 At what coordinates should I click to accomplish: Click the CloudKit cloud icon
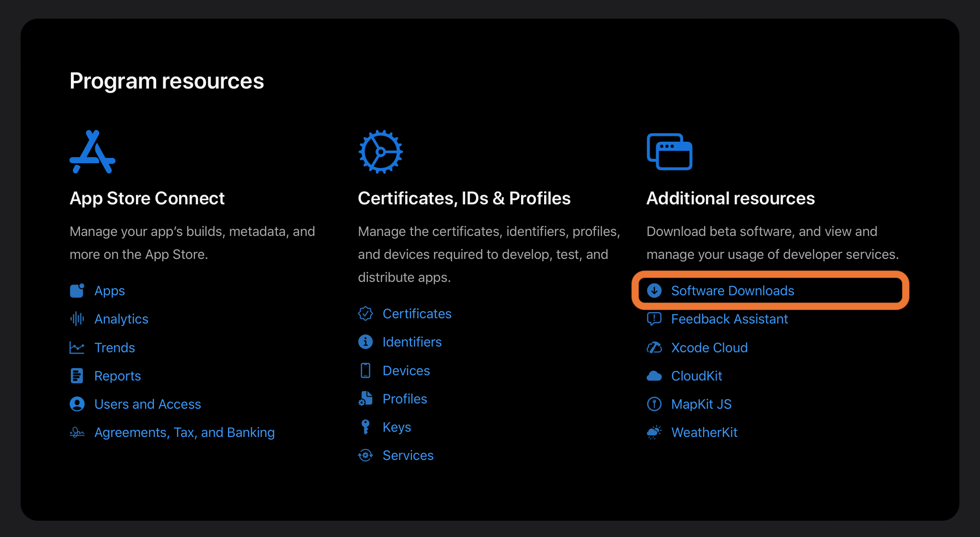click(654, 376)
